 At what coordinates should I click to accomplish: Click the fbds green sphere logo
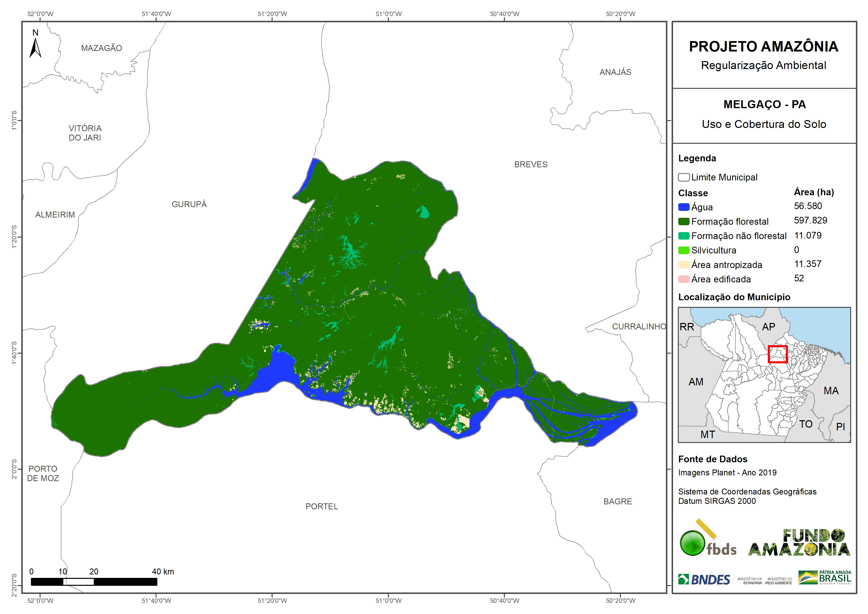pyautogui.click(x=692, y=543)
